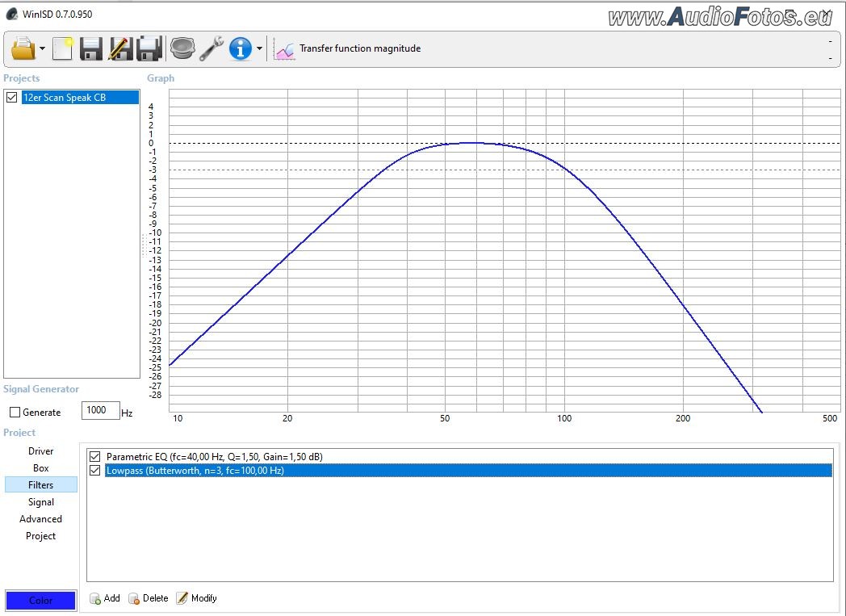Open the Transfer function magnitude graph selector

pyautogui.click(x=360, y=48)
